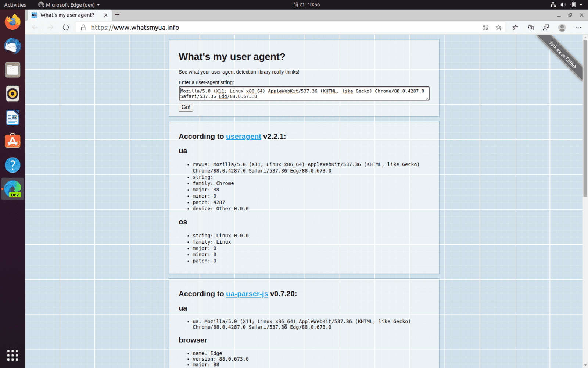Click the "os" section heading

click(x=183, y=222)
